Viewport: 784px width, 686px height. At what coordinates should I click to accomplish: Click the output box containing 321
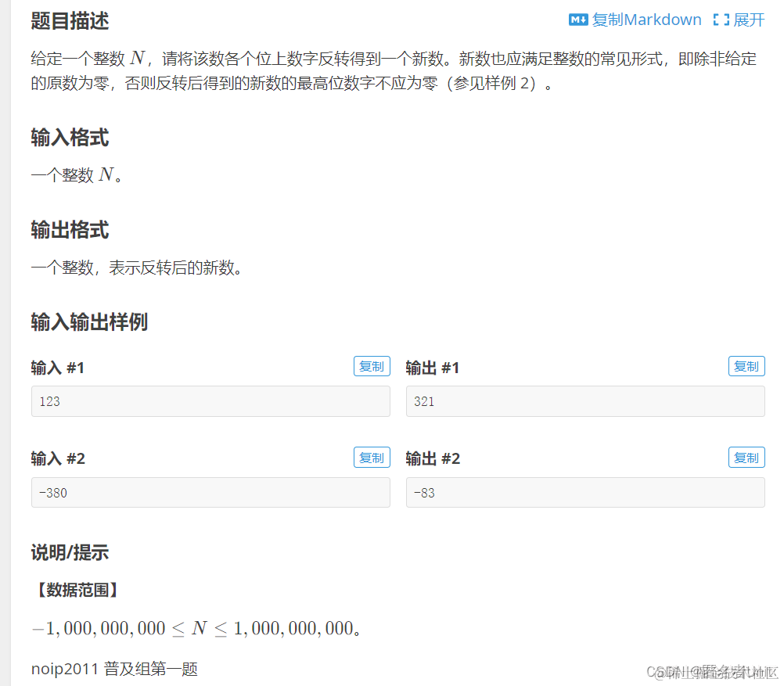pos(585,401)
